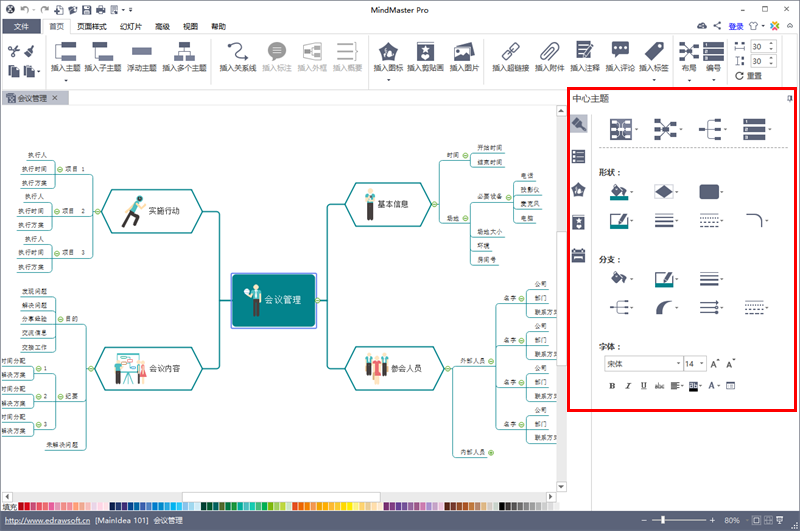Toggle italic text formatting
The image size is (800, 531).
(628, 386)
